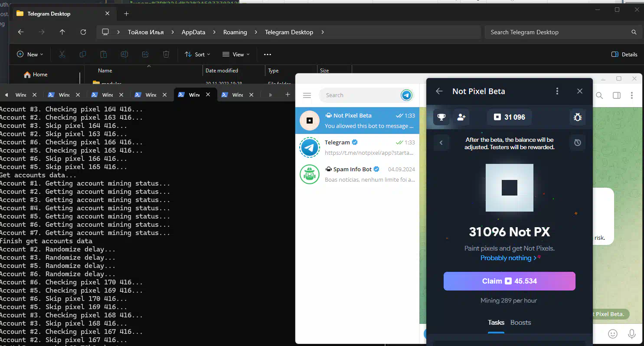Click the central pixel square image

(x=510, y=188)
